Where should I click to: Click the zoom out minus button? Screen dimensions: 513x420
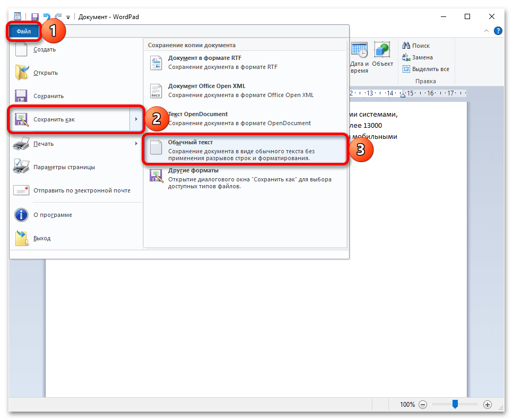click(x=423, y=405)
